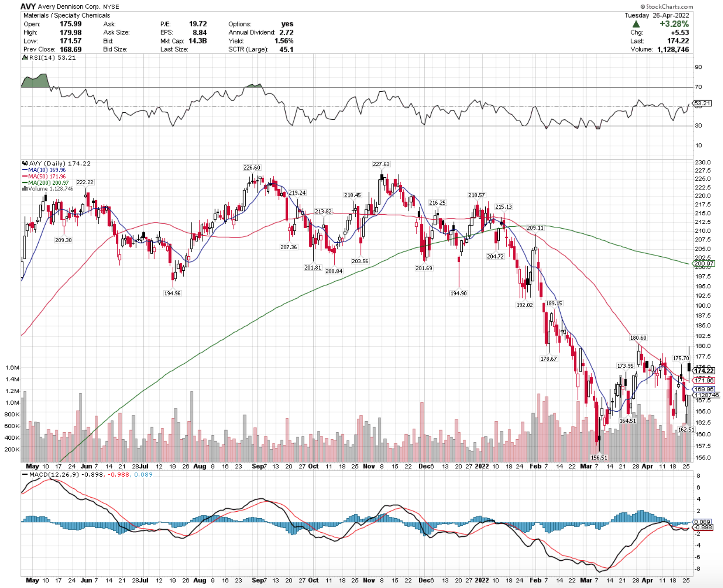Click the Volume value 1,128,746 in header
This screenshot has width=723, height=588.
673,49
